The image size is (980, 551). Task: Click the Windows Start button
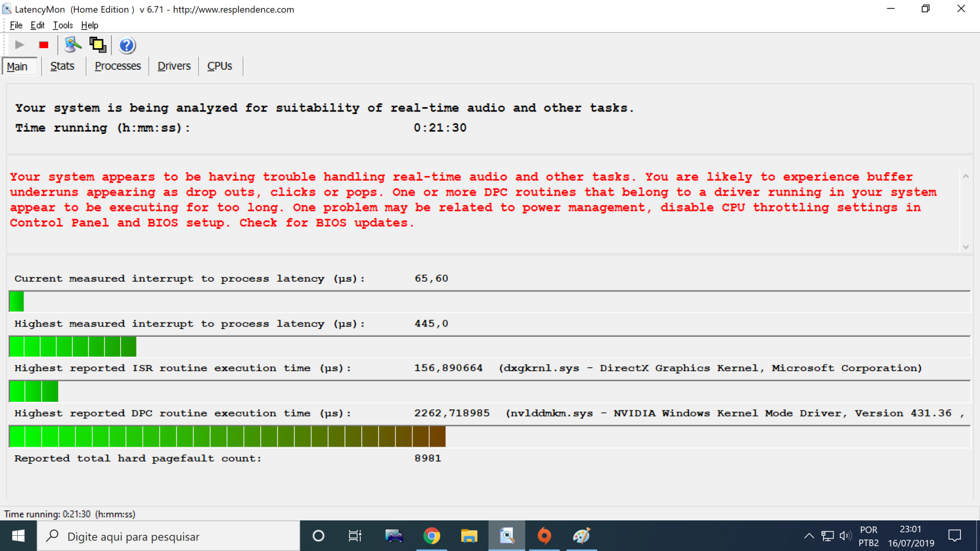coord(18,536)
